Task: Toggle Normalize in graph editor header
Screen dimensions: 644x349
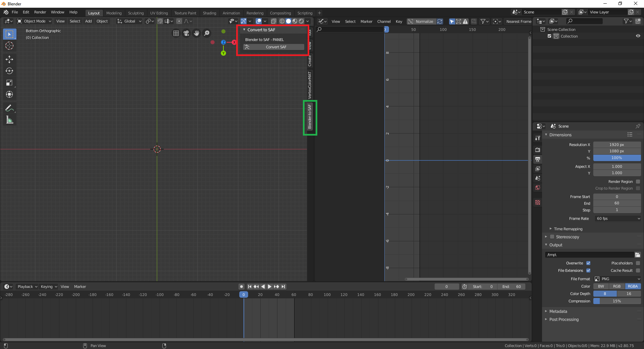Action: [x=421, y=21]
